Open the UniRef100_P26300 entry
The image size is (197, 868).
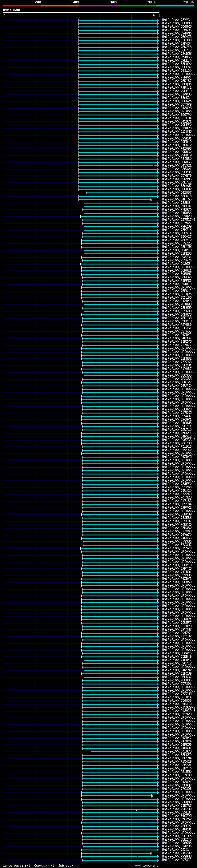[x=177, y=40]
